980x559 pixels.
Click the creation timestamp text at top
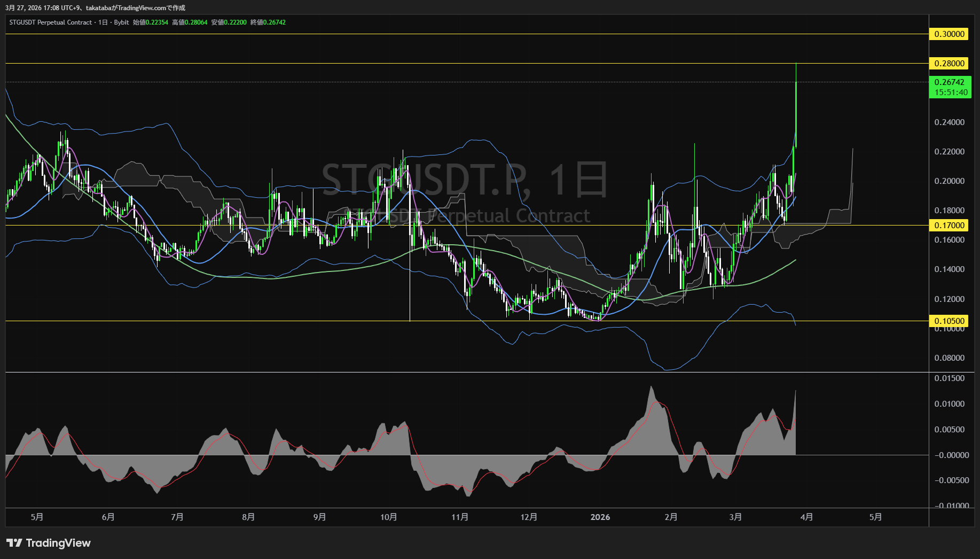point(95,7)
